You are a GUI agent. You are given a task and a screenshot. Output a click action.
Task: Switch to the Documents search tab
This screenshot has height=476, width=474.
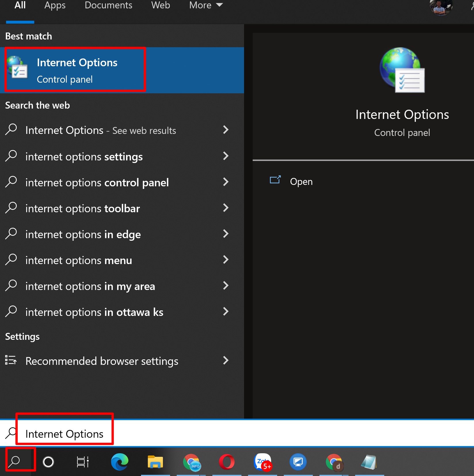click(108, 5)
